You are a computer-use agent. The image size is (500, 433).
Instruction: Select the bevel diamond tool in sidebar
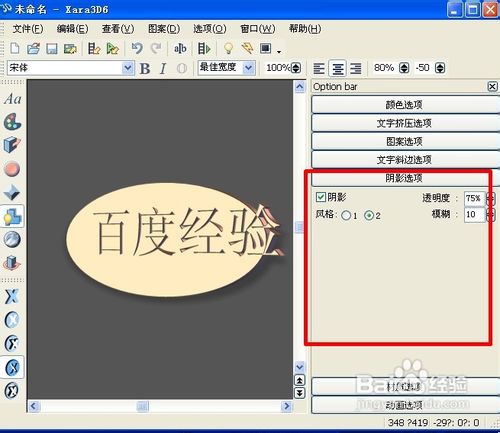coord(12,192)
